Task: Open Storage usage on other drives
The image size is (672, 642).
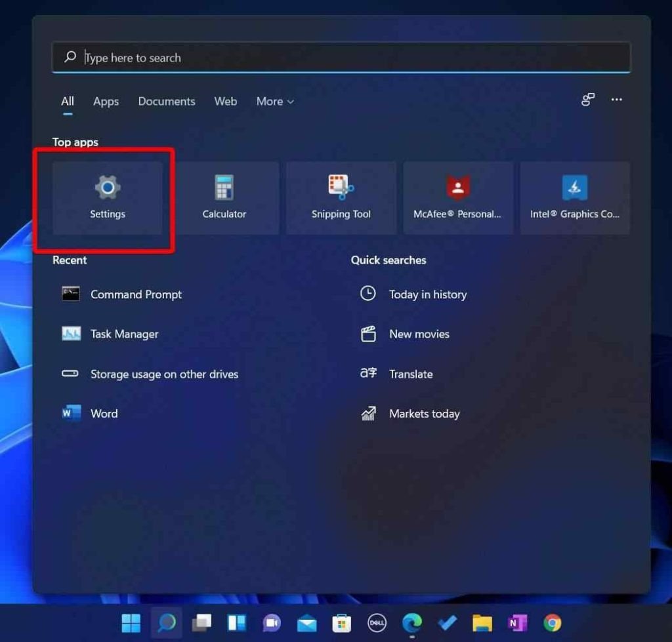Action: pos(163,374)
